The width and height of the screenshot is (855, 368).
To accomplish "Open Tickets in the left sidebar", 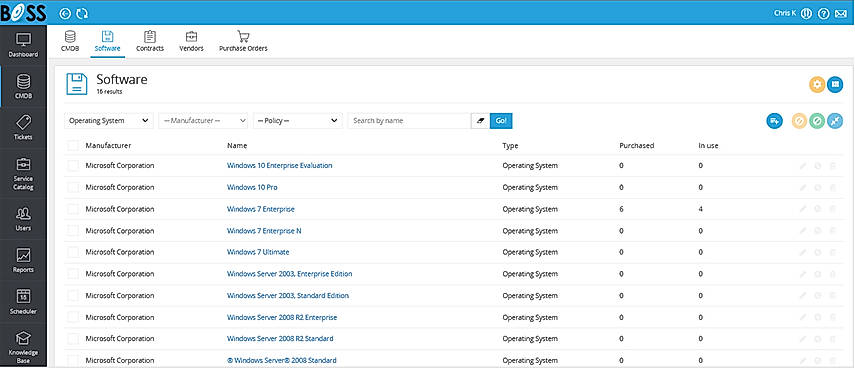I will (23, 128).
